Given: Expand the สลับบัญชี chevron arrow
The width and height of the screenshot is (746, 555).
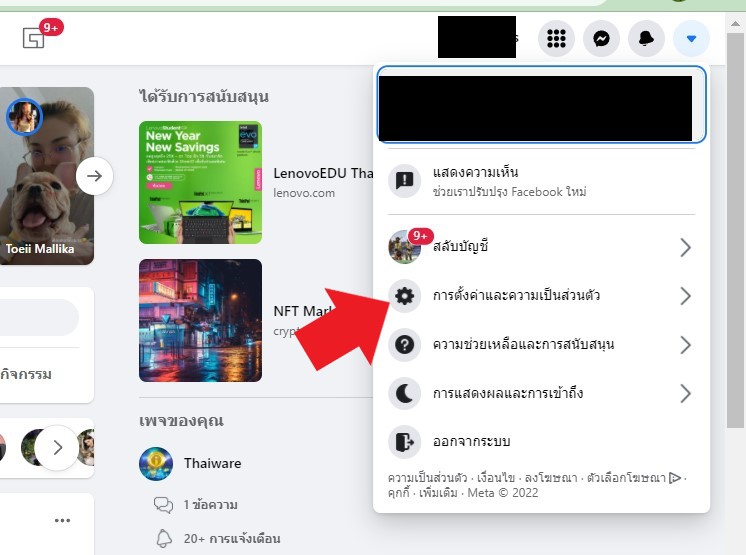Looking at the screenshot, I should [x=685, y=247].
